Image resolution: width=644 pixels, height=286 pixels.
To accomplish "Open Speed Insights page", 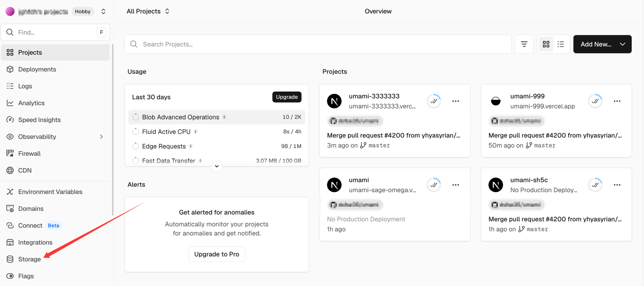I will [55, 120].
